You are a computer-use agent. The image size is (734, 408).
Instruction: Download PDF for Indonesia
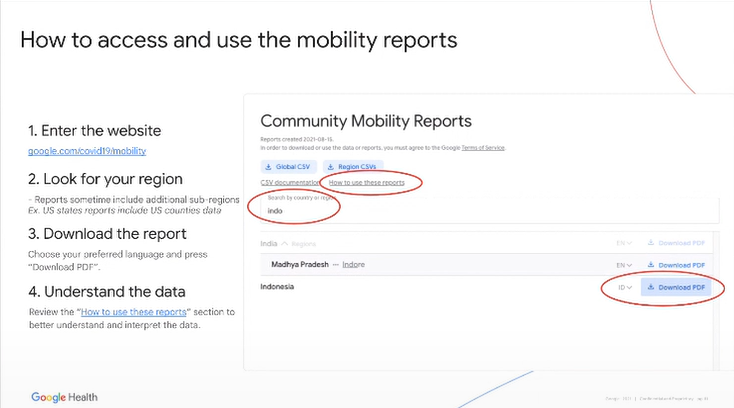click(x=676, y=287)
